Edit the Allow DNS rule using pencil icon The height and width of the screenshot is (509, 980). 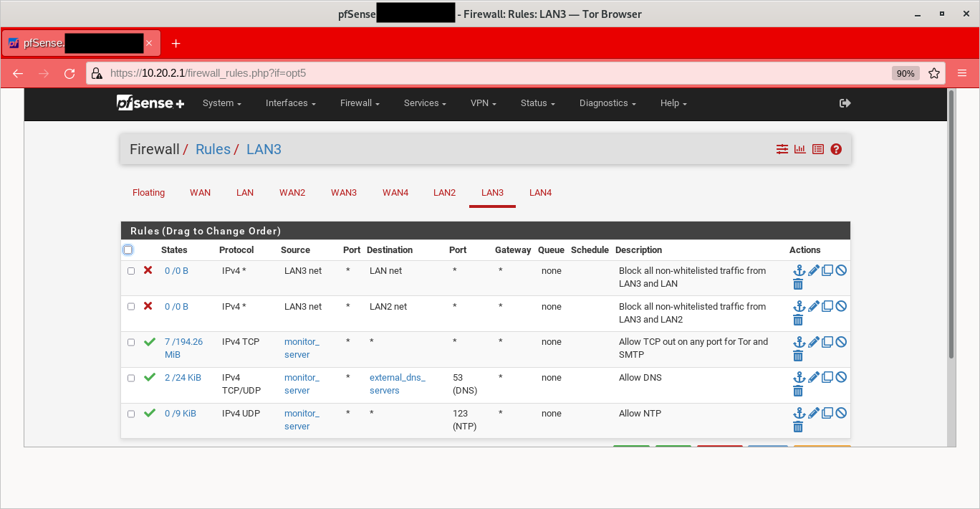[x=812, y=376]
